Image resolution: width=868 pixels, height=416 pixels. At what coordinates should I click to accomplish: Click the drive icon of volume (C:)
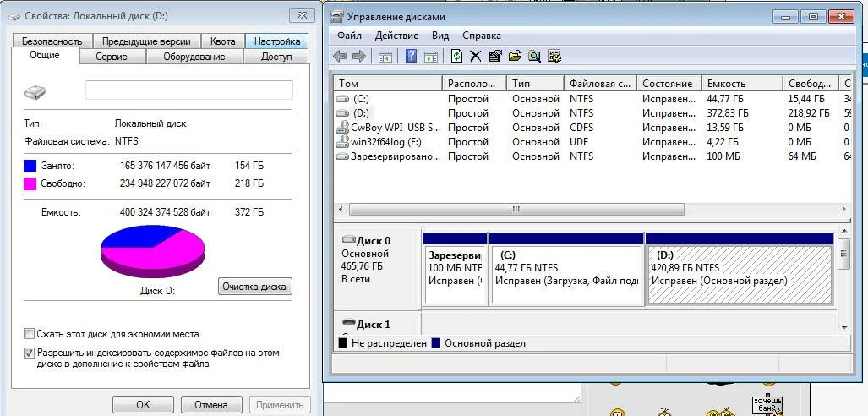(342, 99)
